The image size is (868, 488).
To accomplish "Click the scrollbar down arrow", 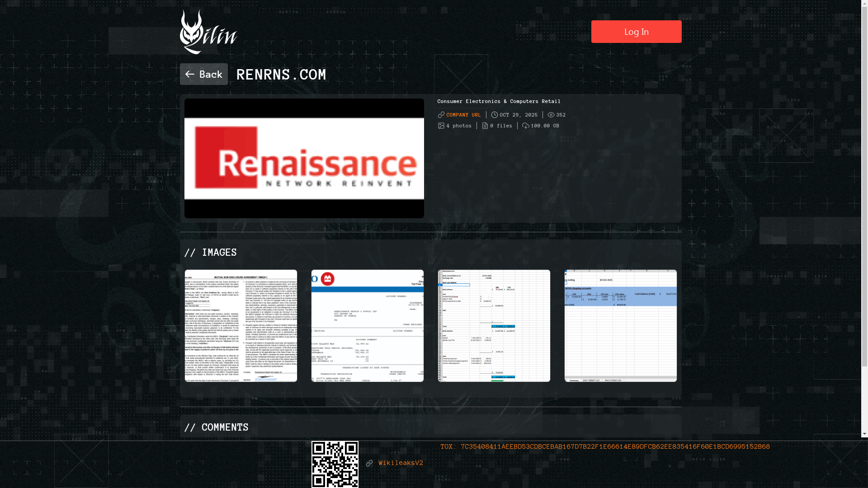I will [864, 434].
